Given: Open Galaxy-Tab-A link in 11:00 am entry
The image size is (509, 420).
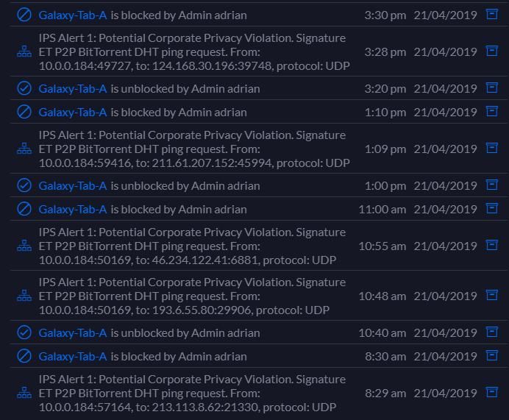Looking at the screenshot, I should 73,209.
